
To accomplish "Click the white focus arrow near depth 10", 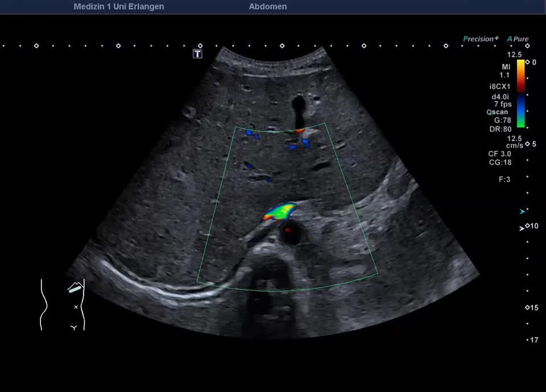I will point(522,228).
